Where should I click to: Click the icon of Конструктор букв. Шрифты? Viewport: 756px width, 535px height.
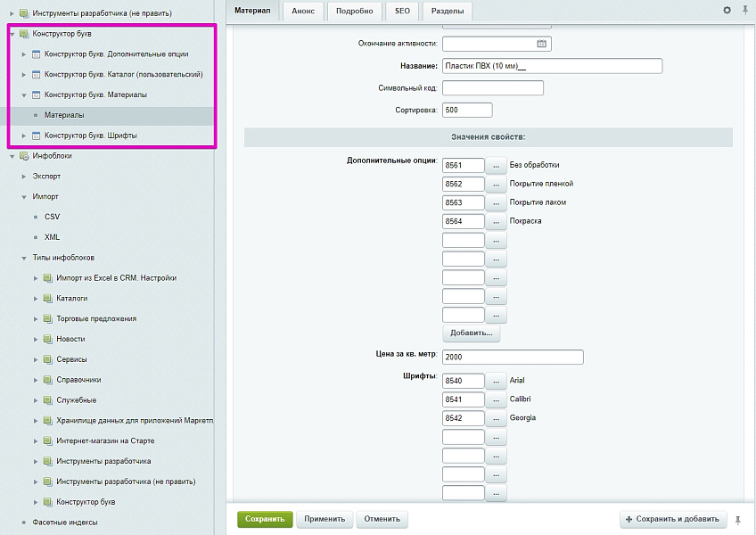(x=36, y=136)
